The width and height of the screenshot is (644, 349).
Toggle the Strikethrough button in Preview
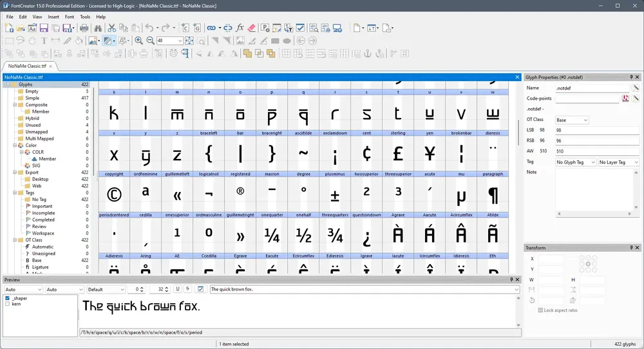tap(187, 289)
